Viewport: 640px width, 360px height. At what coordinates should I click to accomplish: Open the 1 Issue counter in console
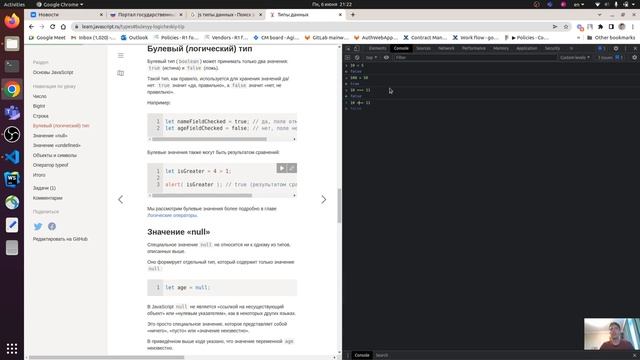(610, 58)
